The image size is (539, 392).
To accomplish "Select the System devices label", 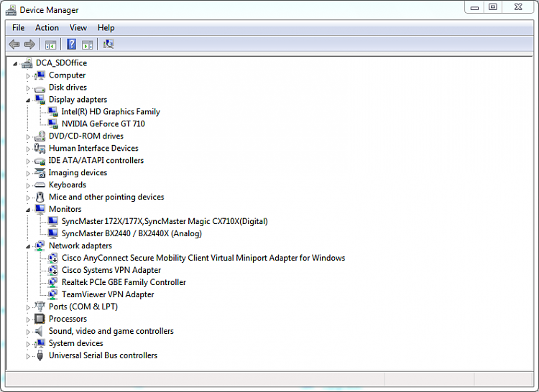I will coord(76,343).
